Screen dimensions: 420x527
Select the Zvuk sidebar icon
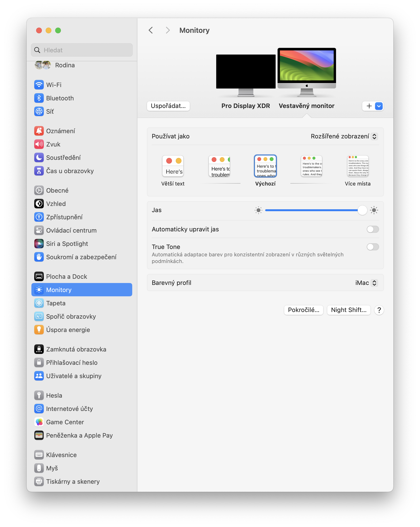click(39, 144)
